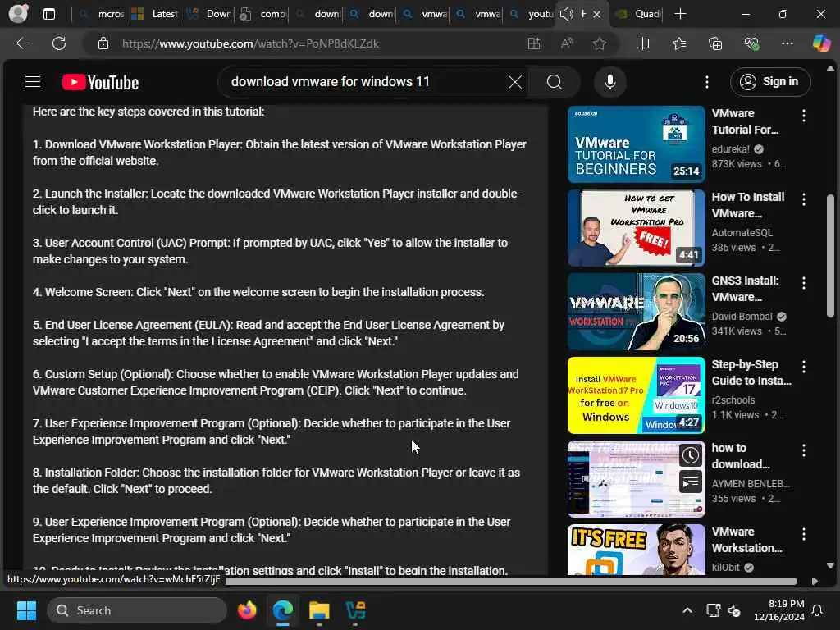The height and width of the screenshot is (630, 840).
Task: Open the VMware app in taskbar
Action: [354, 610]
